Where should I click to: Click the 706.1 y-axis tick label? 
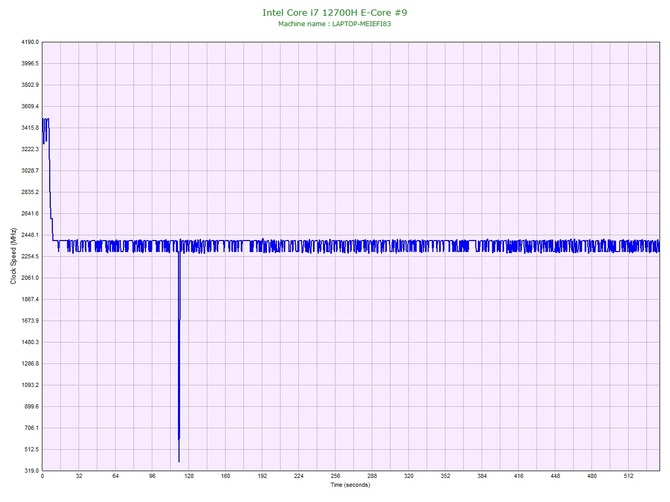point(28,428)
